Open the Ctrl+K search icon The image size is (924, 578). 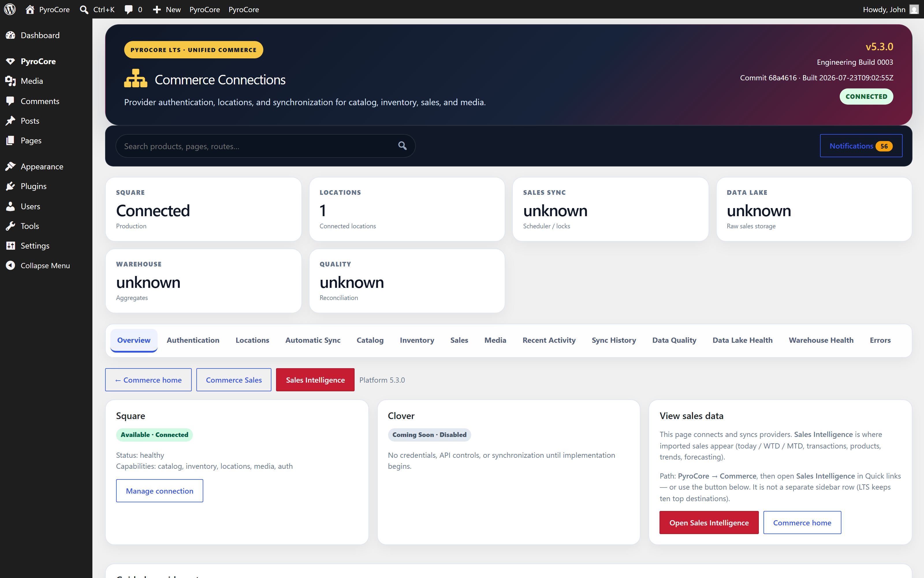coord(84,9)
